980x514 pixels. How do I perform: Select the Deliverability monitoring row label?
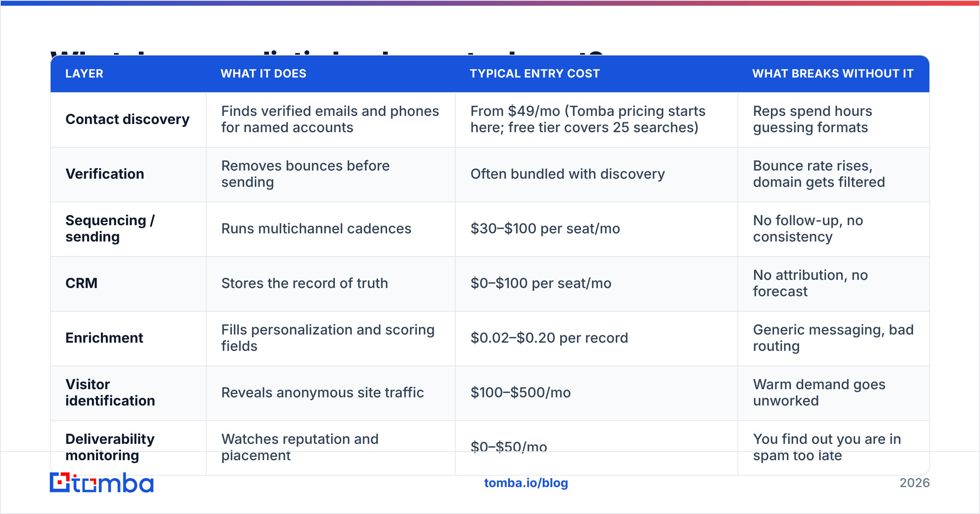pos(110,447)
